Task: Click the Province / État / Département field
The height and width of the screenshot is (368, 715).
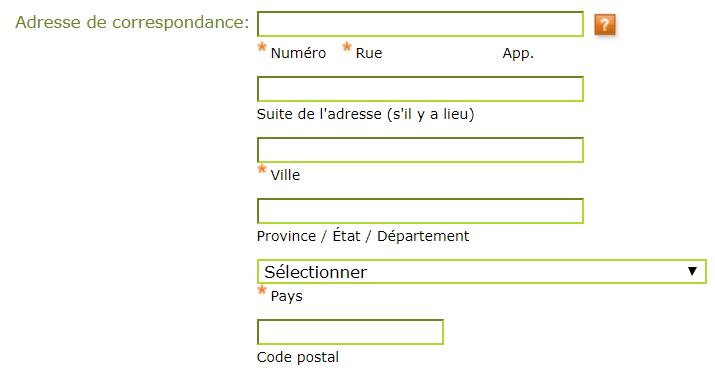Action: coord(420,211)
